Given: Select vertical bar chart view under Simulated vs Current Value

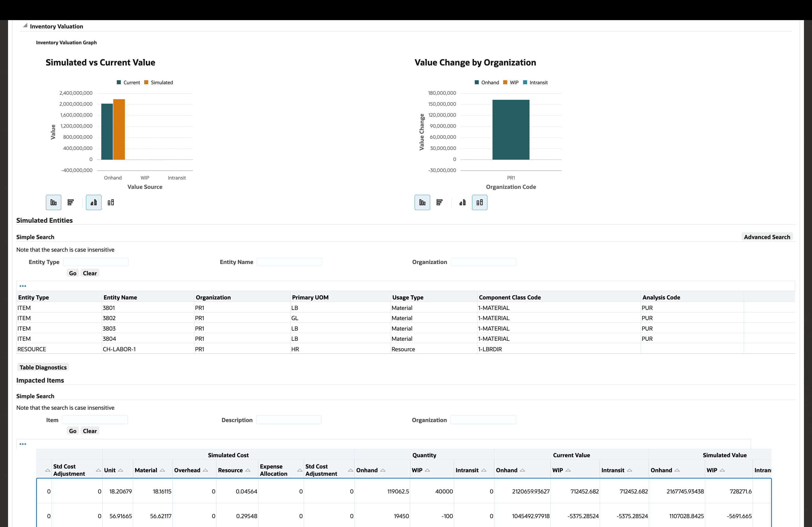Looking at the screenshot, I should pos(53,202).
